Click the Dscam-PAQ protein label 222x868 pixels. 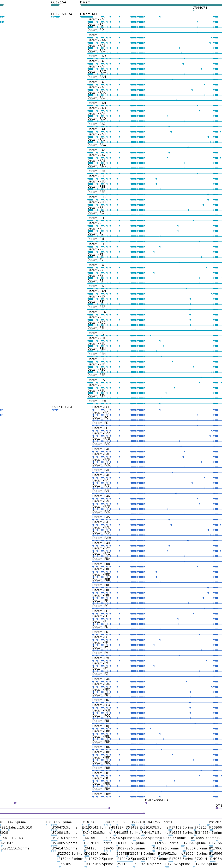pyautogui.click(x=101, y=511)
